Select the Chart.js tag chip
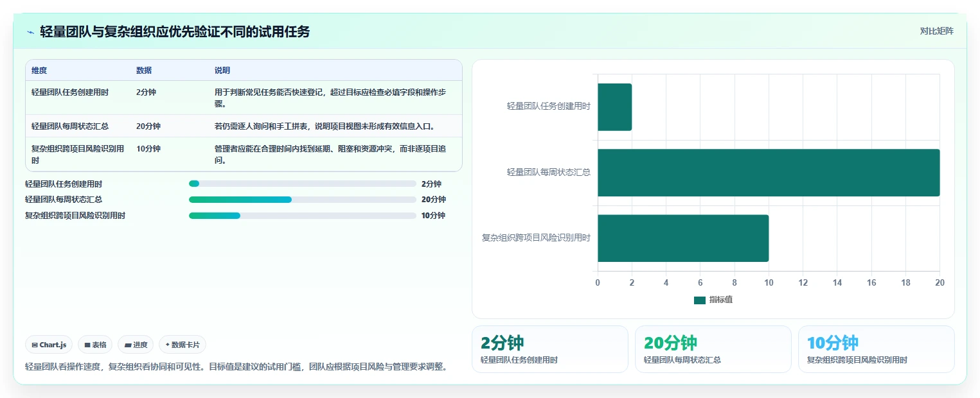 coord(49,345)
